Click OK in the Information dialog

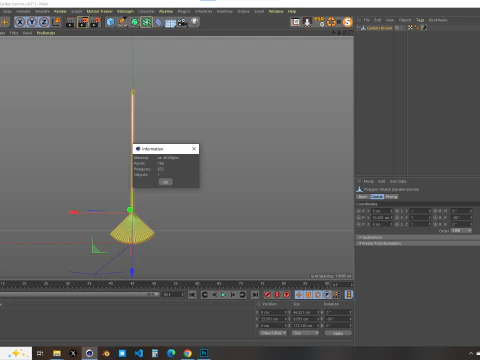coord(166,182)
